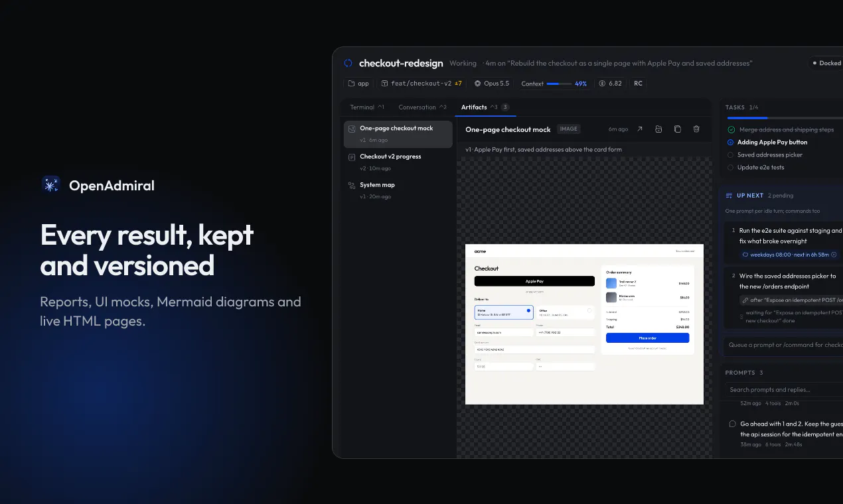Open the Checkout v2 progress artifact
Viewport: 843px width, 504px height.
pos(398,162)
